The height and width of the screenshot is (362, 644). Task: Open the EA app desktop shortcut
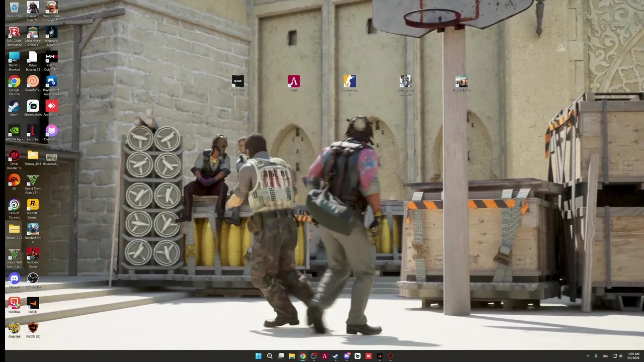(14, 182)
